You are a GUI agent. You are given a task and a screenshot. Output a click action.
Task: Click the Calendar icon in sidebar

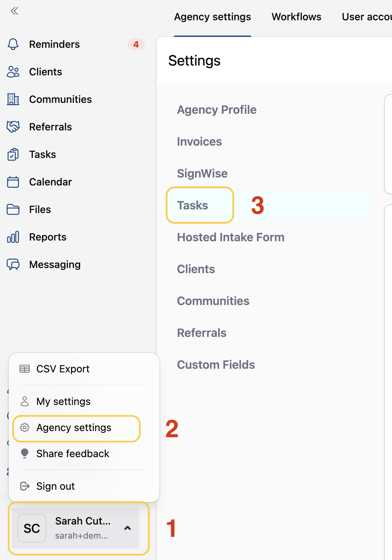tap(13, 182)
